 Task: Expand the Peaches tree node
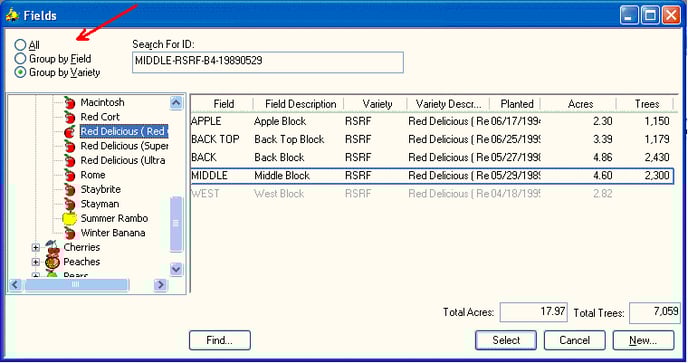pyautogui.click(x=36, y=262)
